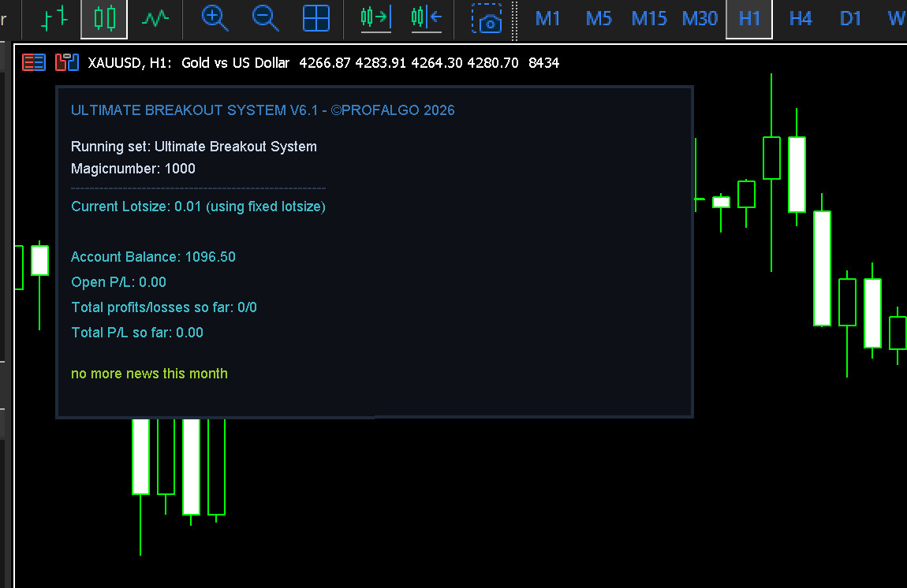Select the M5 timeframe

click(x=598, y=18)
